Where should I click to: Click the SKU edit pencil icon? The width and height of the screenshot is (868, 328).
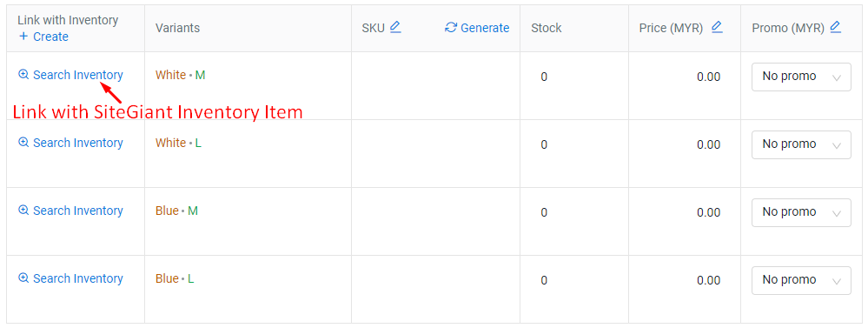pyautogui.click(x=395, y=27)
